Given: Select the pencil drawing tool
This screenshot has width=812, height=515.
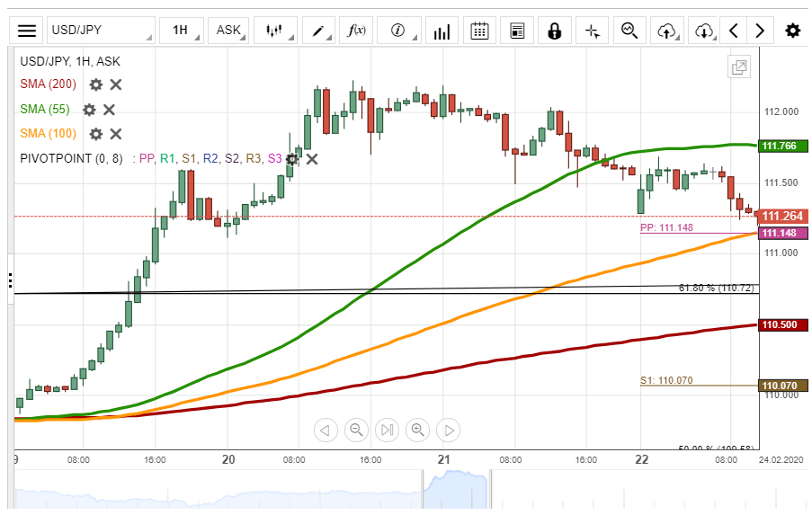Looking at the screenshot, I should click(x=318, y=31).
